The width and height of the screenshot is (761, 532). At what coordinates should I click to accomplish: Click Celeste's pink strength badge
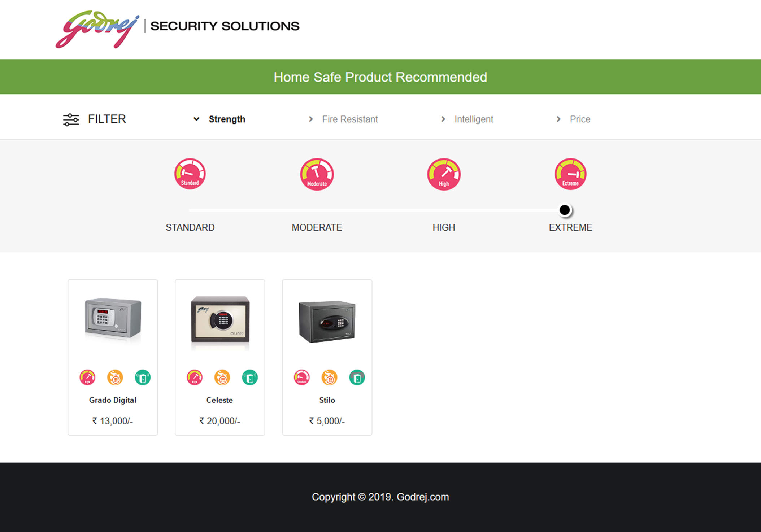(x=195, y=378)
